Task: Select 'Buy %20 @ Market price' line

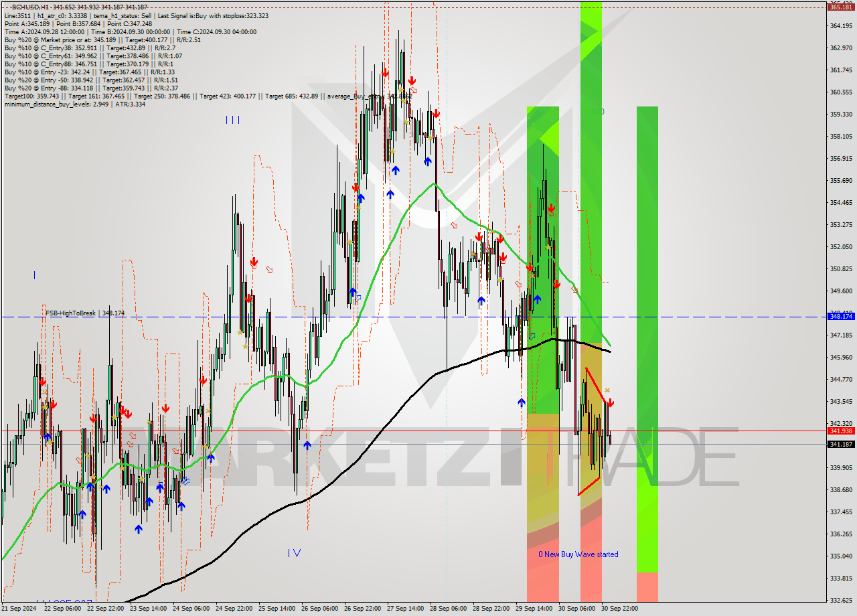Action: point(102,40)
